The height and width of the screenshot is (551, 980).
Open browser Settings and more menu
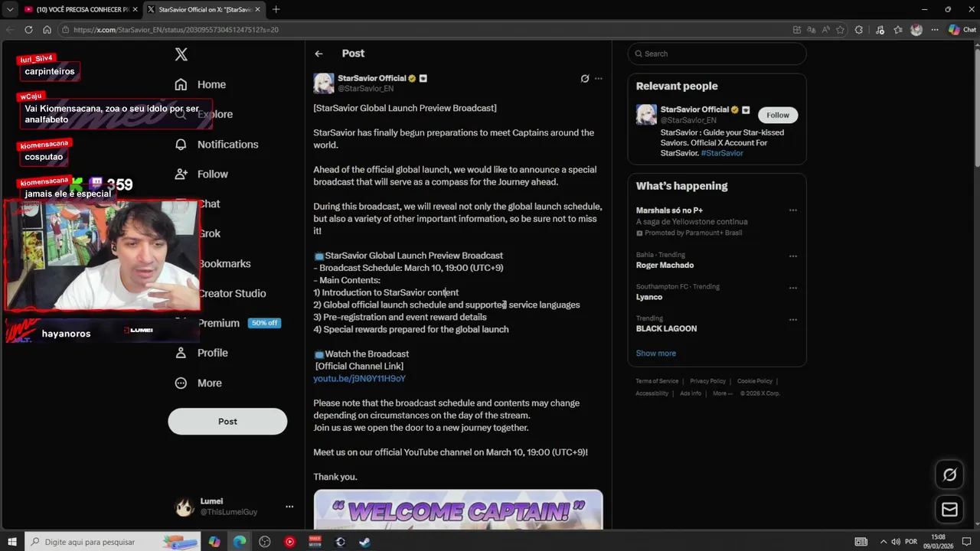pyautogui.click(x=935, y=30)
